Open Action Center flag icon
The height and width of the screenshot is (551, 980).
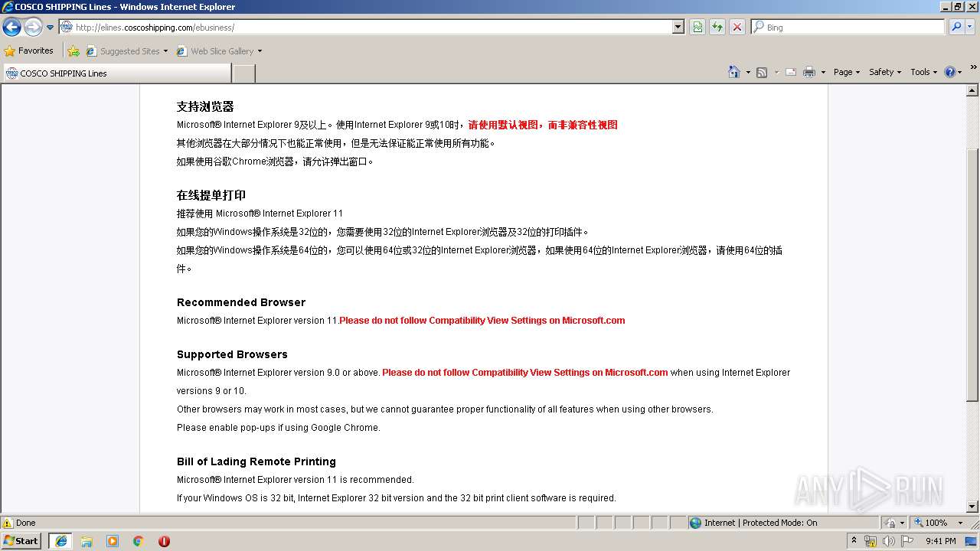point(907,541)
